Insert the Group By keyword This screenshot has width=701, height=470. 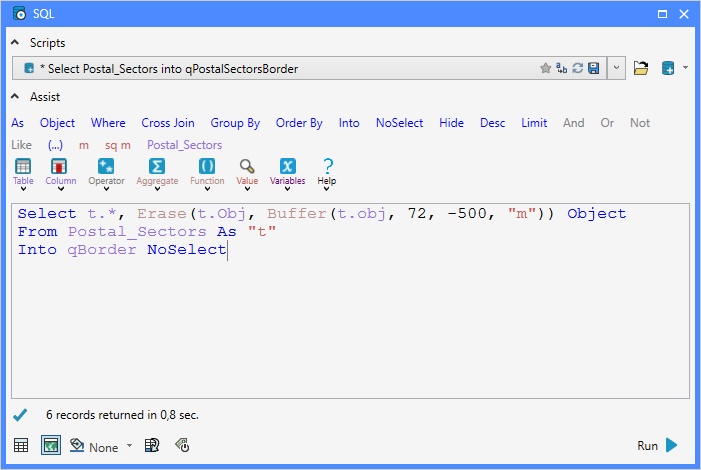(x=235, y=123)
